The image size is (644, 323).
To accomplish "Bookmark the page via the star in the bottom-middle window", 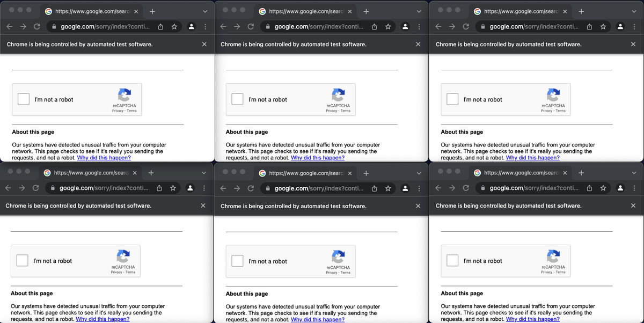I will pyautogui.click(x=388, y=188).
